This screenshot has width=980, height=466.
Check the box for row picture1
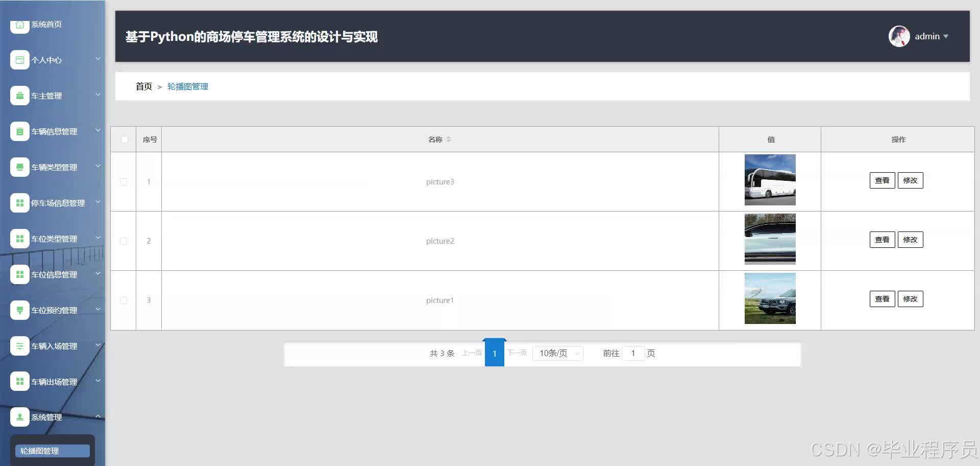tap(124, 300)
